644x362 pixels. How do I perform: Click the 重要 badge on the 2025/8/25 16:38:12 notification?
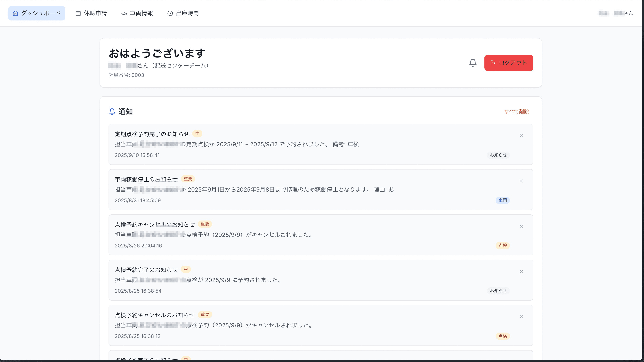coord(205,315)
